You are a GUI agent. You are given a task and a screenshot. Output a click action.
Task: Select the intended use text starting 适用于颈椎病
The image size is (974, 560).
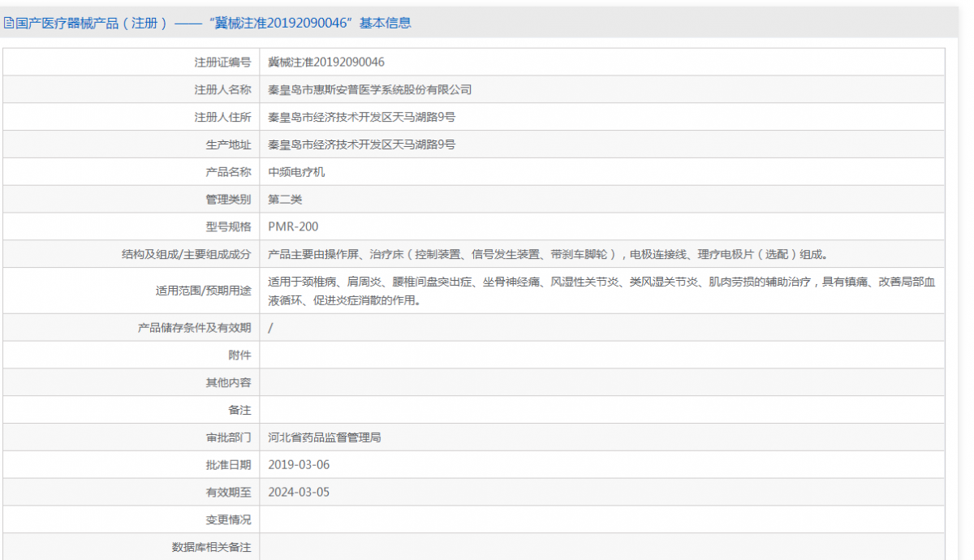point(602,291)
